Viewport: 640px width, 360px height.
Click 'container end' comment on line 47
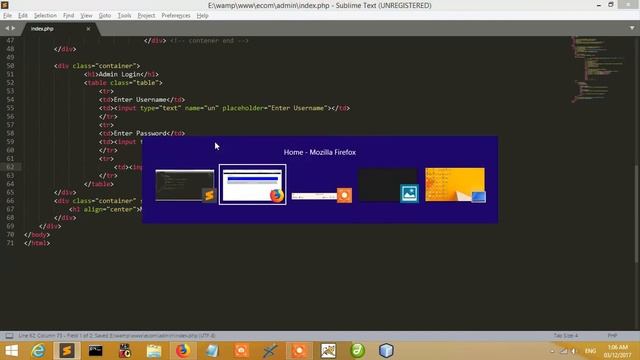[x=209, y=41]
